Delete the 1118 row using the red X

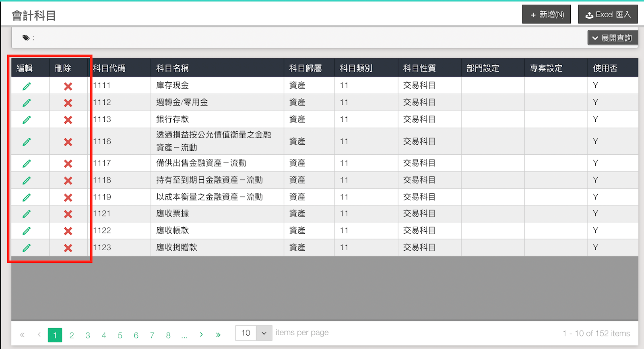68,181
